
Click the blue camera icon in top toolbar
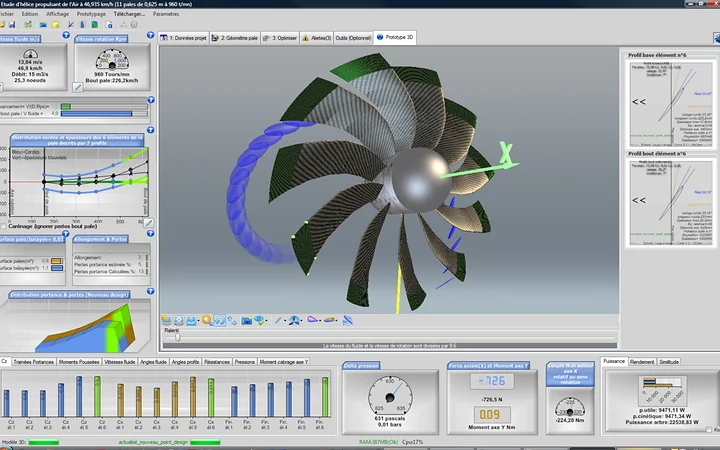(43, 24)
